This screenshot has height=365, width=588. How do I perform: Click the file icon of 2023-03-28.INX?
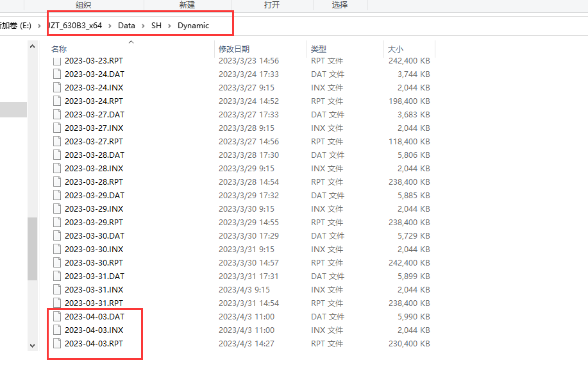point(57,169)
